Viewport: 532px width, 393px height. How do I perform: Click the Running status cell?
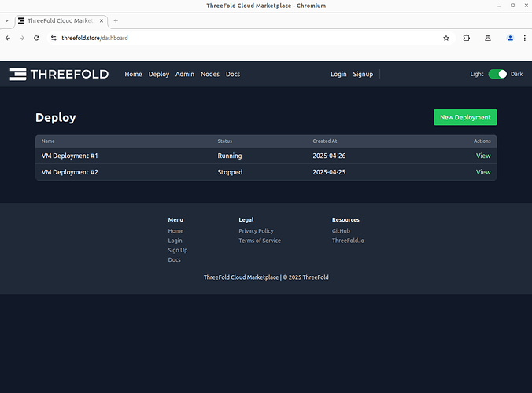(230, 156)
